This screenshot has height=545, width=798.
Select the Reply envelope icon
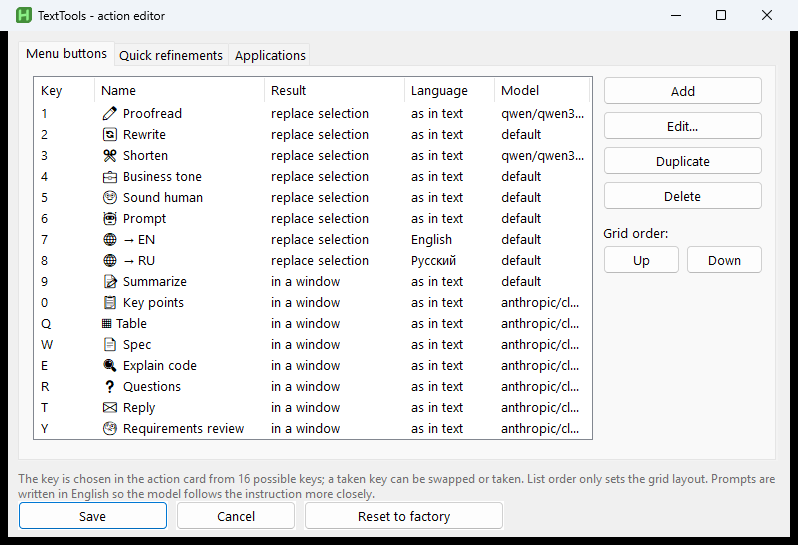click(109, 408)
